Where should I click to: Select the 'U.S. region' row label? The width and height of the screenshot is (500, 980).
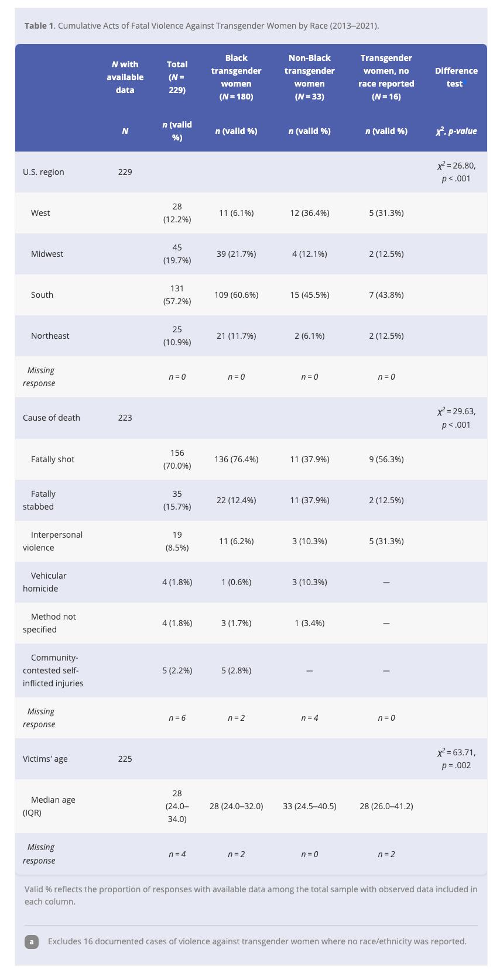coord(43,172)
